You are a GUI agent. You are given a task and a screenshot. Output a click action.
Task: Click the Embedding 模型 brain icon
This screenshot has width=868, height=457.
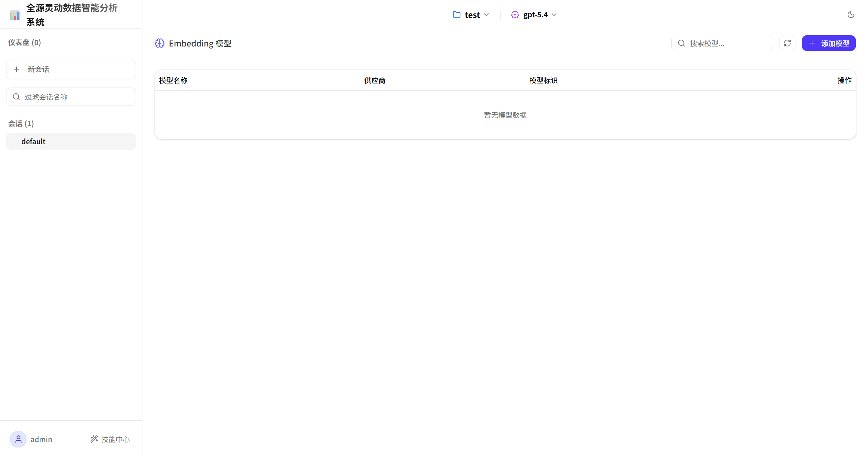(x=160, y=43)
